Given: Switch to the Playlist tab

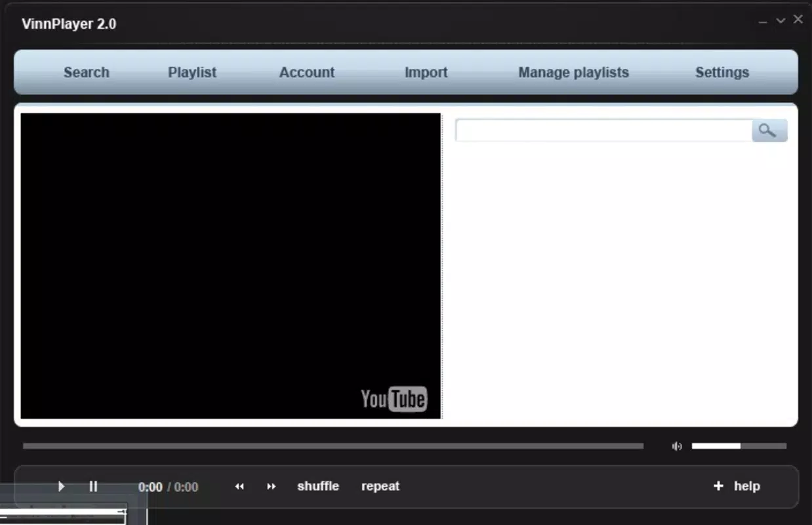Looking at the screenshot, I should 192,72.
